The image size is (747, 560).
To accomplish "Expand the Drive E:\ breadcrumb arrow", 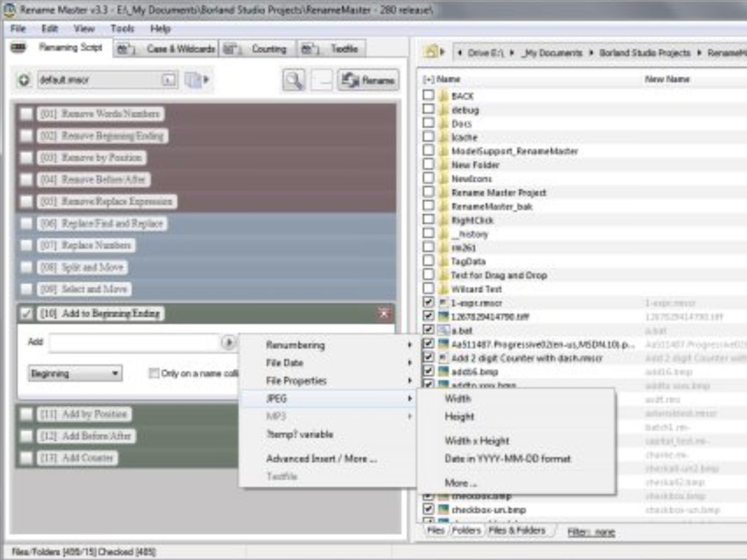I will point(512,52).
